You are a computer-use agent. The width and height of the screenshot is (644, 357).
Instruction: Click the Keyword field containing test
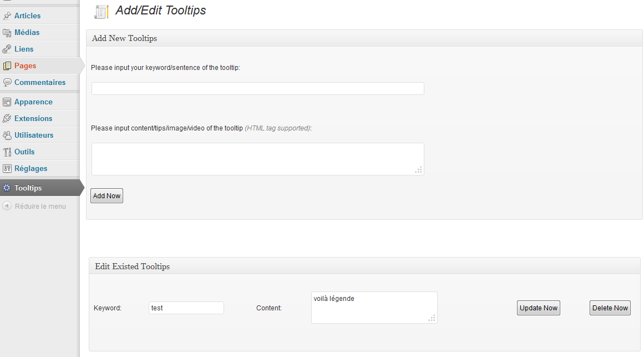[x=186, y=308]
